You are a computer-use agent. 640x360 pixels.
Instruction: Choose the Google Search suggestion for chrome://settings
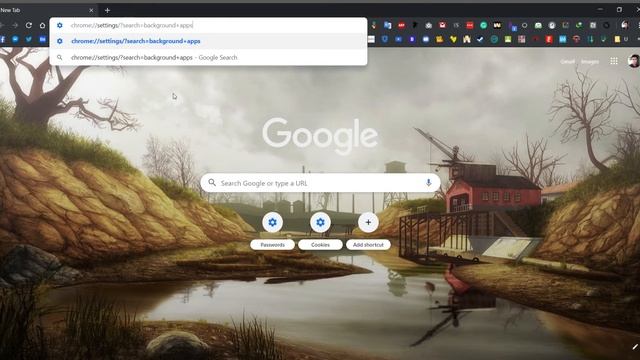point(208,58)
